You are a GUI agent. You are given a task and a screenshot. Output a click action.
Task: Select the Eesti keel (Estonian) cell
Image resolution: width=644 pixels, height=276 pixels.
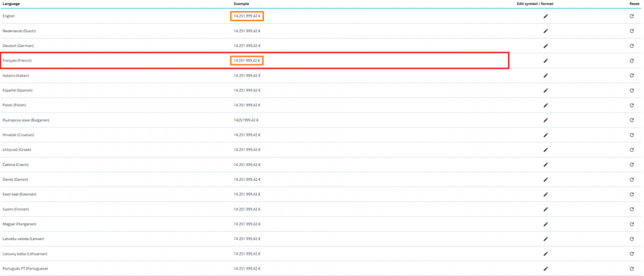(x=19, y=194)
